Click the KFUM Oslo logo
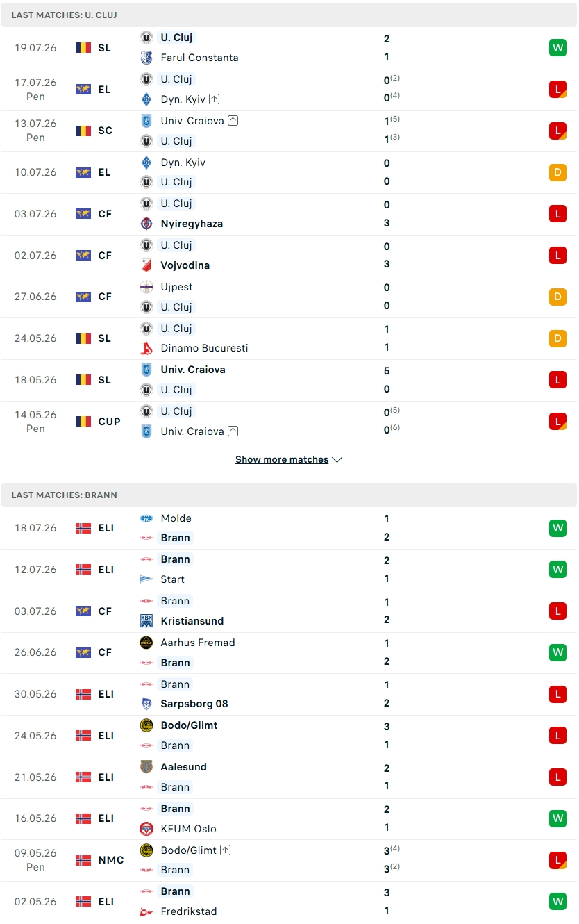 coord(146,829)
